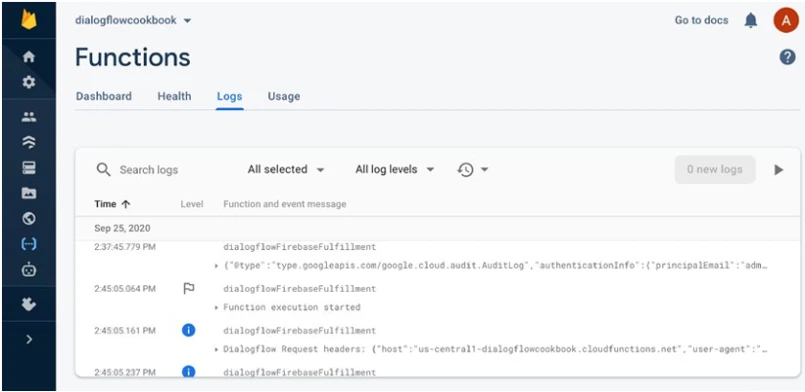Click timestamp 2:45:05.161 PM
The width and height of the screenshot is (805, 392).
tap(125, 330)
